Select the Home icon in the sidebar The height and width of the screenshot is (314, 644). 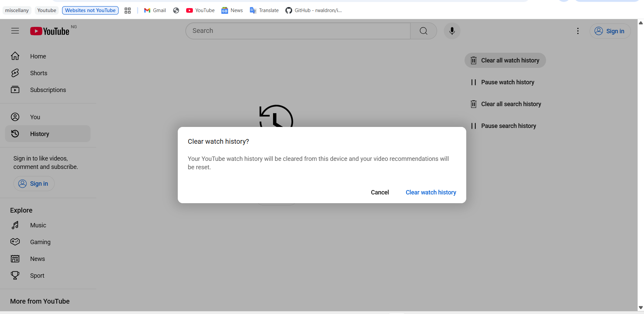click(15, 56)
